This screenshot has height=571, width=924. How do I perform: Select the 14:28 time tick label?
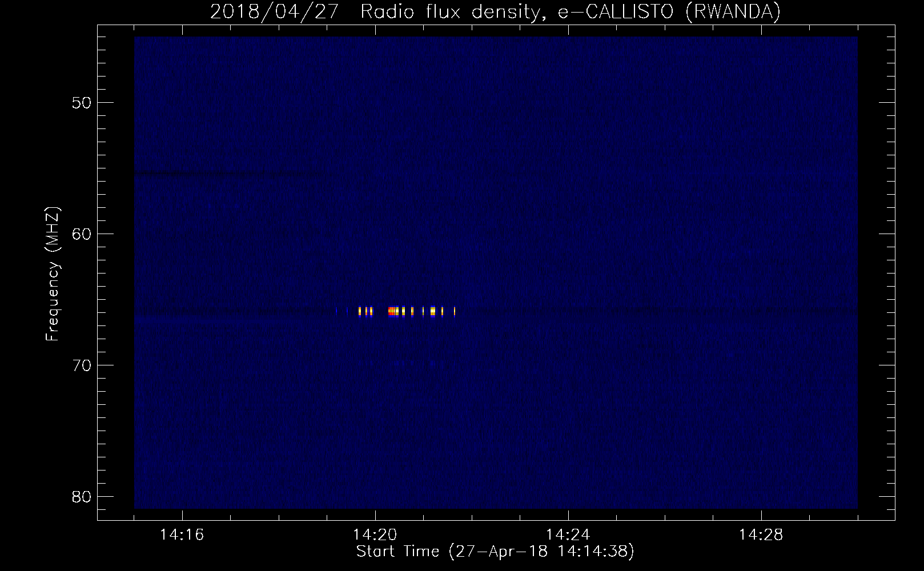pyautogui.click(x=761, y=535)
